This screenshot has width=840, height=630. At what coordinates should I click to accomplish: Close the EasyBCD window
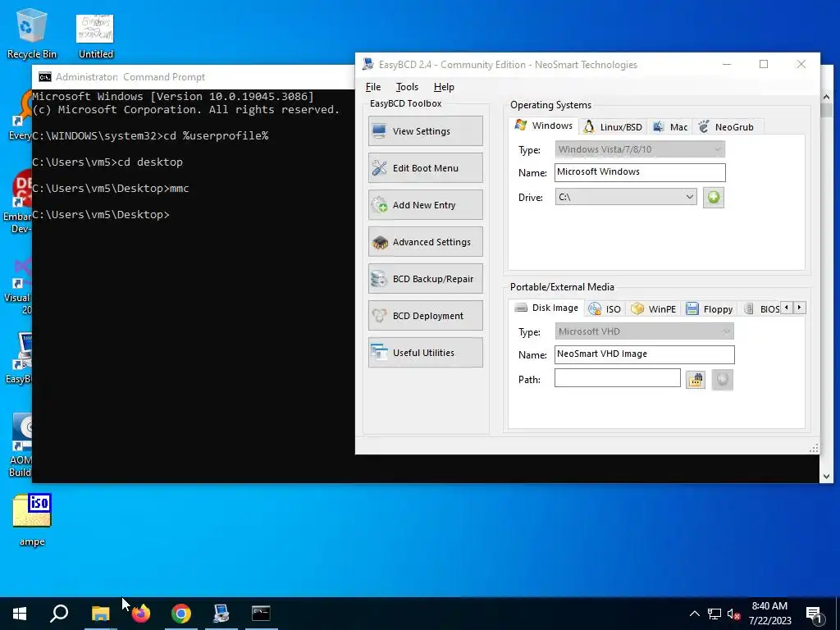(x=801, y=64)
